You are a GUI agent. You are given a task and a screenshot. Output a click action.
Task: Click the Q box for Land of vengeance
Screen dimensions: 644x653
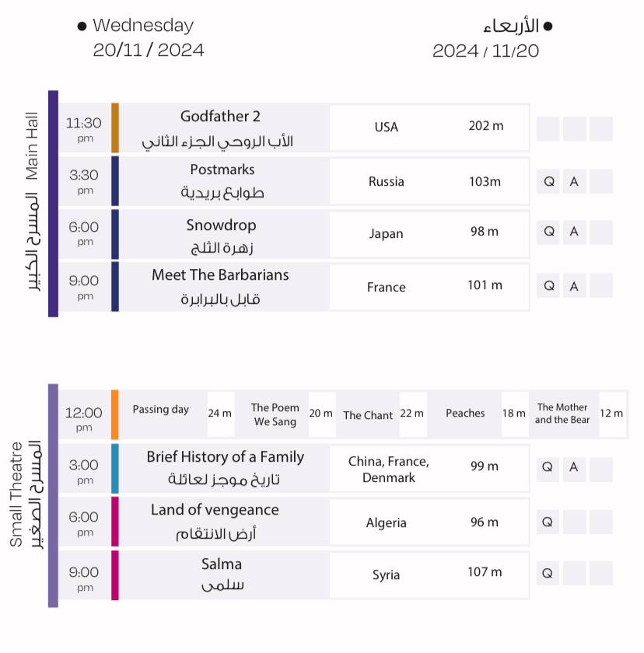548,522
